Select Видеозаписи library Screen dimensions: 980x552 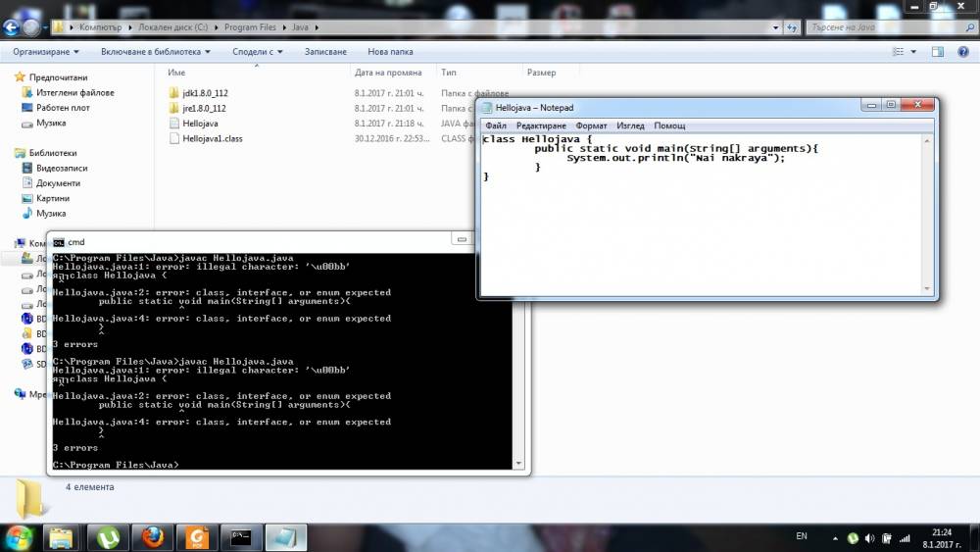61,169
